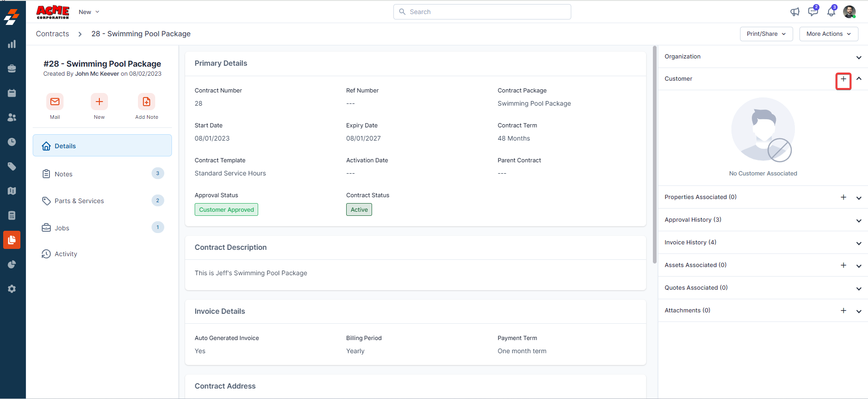Click the plus icon beside Customer

coord(843,79)
